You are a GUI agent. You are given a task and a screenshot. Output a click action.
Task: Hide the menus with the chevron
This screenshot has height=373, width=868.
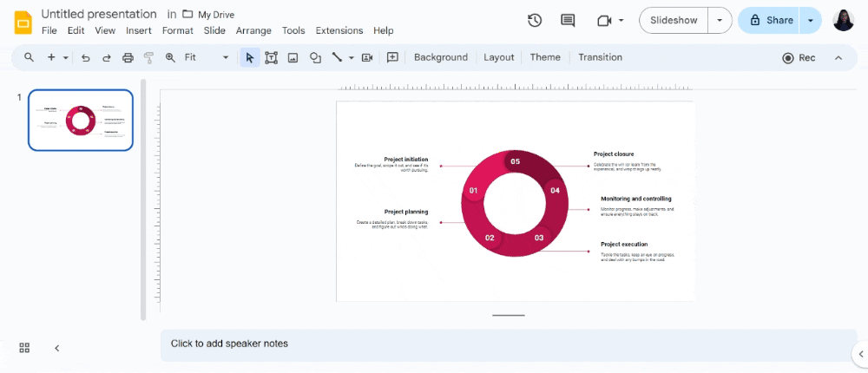click(x=838, y=57)
